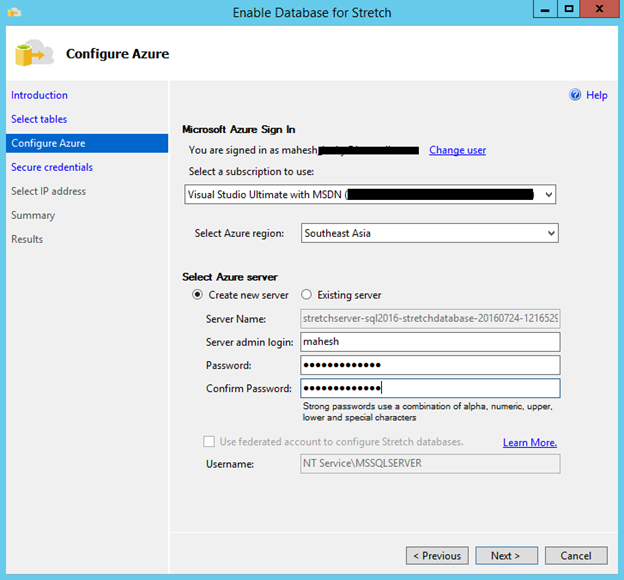This screenshot has height=580, width=624.
Task: Go back with the Previous button
Action: [436, 556]
